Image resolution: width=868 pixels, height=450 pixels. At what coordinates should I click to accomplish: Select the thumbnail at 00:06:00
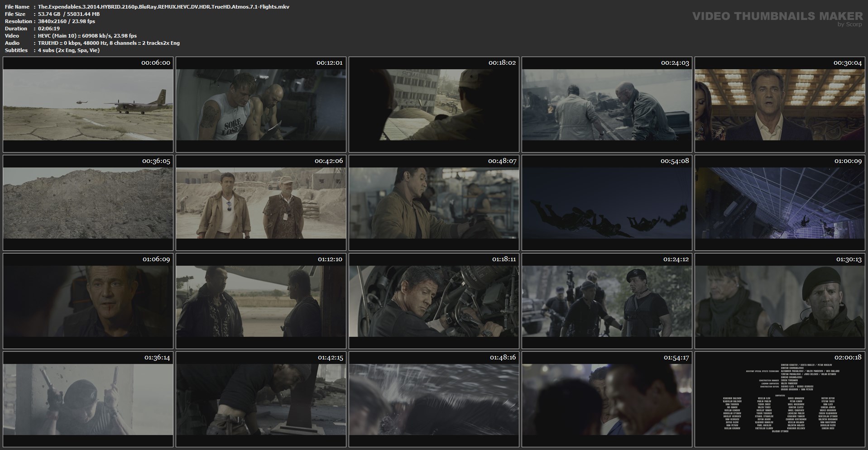tap(88, 105)
